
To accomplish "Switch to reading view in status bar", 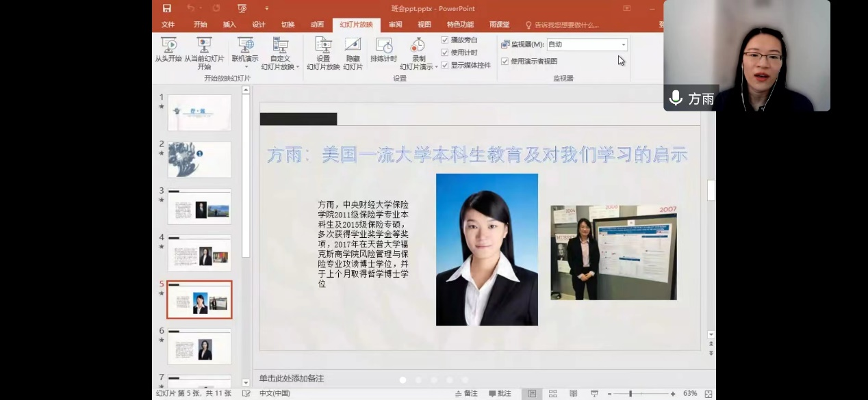I will [574, 394].
